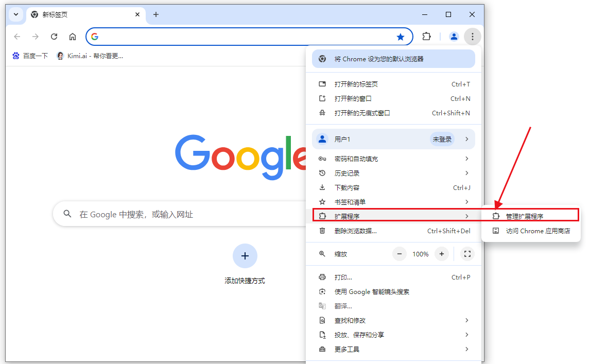Open the 百度一下 bookmark

pyautogui.click(x=30, y=56)
